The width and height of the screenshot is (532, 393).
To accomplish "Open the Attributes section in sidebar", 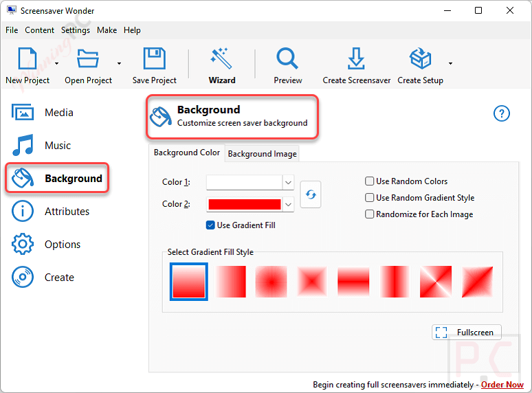I will (50, 211).
